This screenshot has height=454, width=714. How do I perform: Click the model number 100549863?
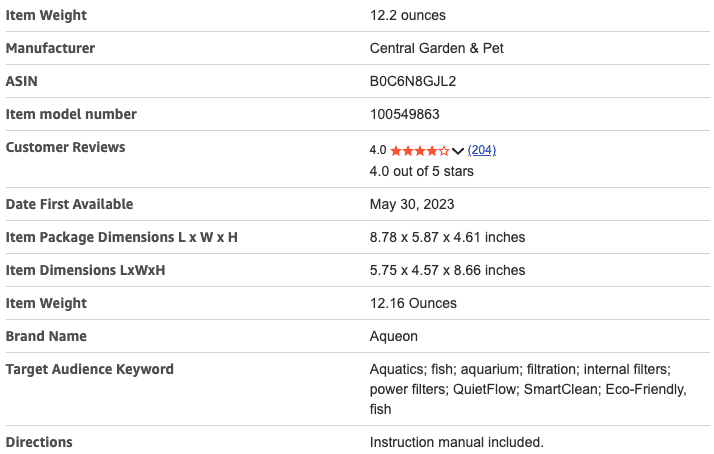[405, 114]
